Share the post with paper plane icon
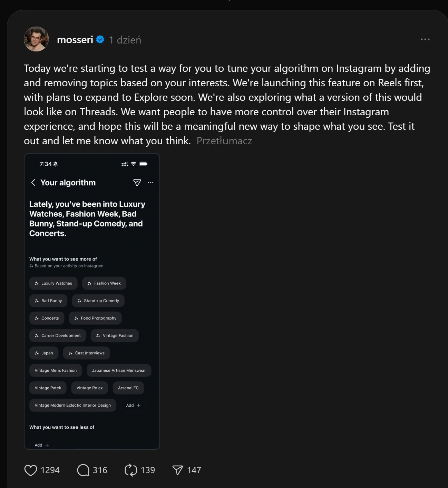Image resolution: width=448 pixels, height=488 pixels. click(177, 470)
